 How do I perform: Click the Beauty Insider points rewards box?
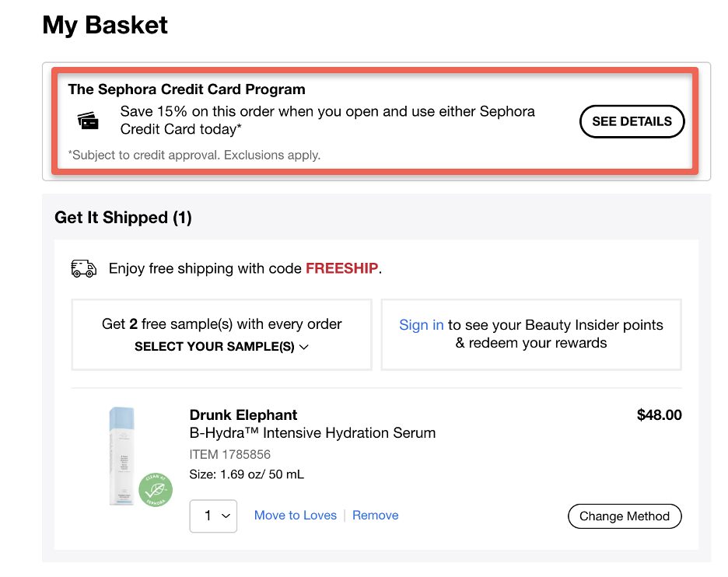(x=531, y=334)
